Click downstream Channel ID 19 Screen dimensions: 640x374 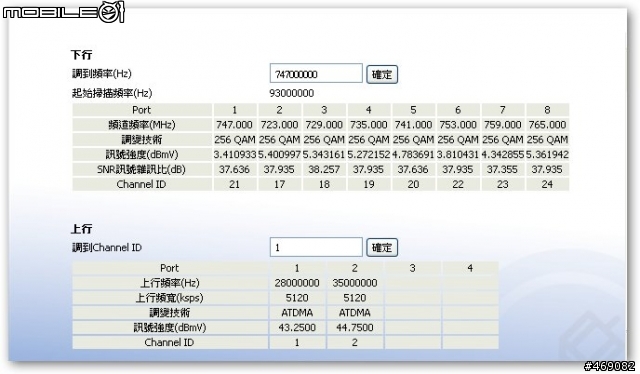tap(369, 185)
